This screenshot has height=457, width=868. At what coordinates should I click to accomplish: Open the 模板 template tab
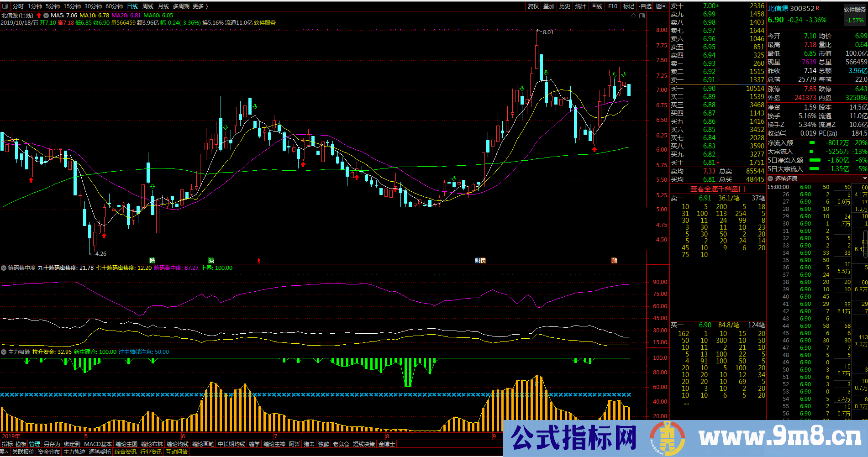tap(21, 444)
